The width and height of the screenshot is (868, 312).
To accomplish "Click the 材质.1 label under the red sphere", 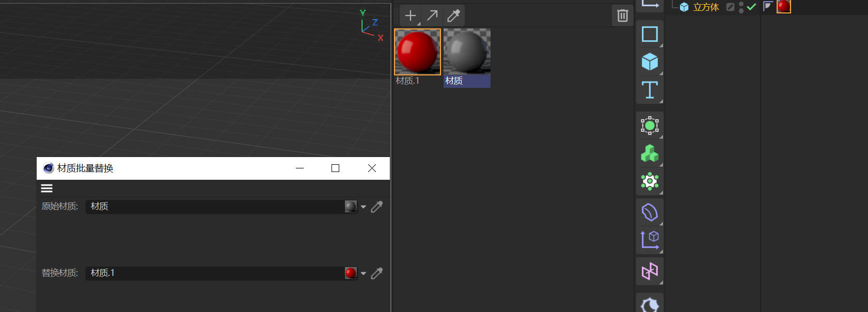I will (x=407, y=81).
